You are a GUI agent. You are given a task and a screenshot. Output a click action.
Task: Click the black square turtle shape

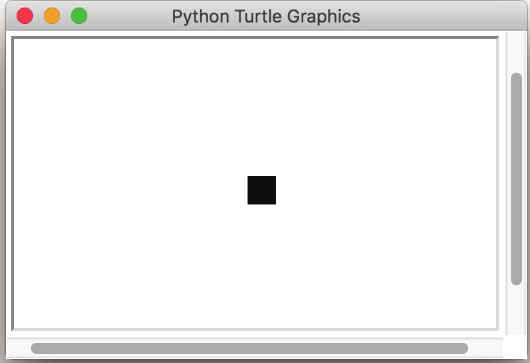pos(262,190)
